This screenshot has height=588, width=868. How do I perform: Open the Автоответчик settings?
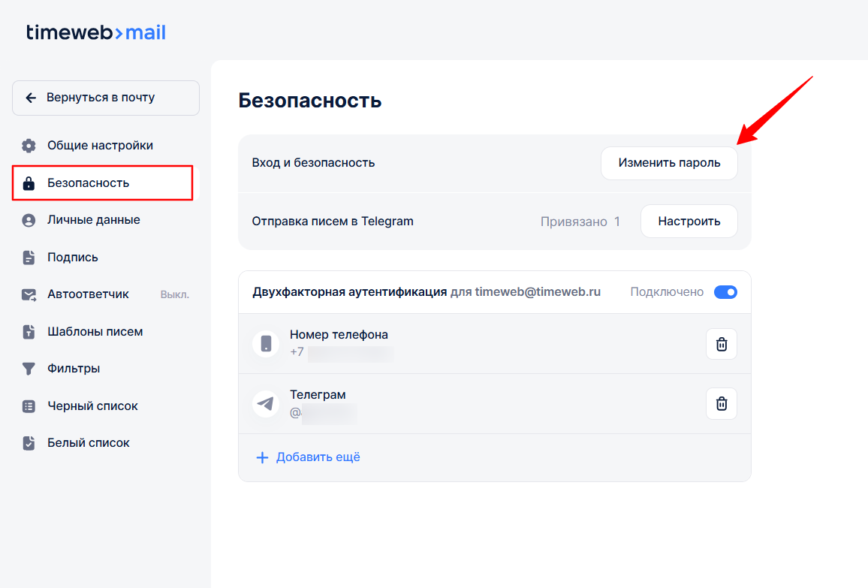pos(88,294)
